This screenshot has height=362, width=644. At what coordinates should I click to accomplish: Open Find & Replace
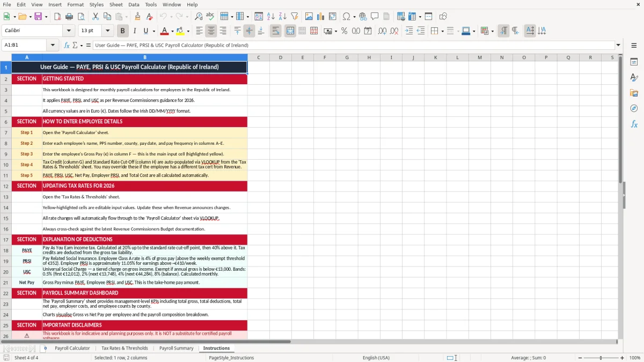coord(199,17)
